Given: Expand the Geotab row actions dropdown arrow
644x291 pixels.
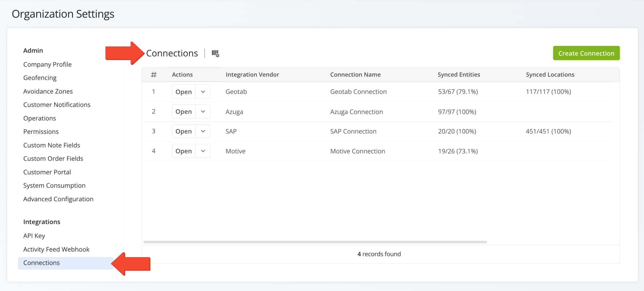Looking at the screenshot, I should point(203,92).
